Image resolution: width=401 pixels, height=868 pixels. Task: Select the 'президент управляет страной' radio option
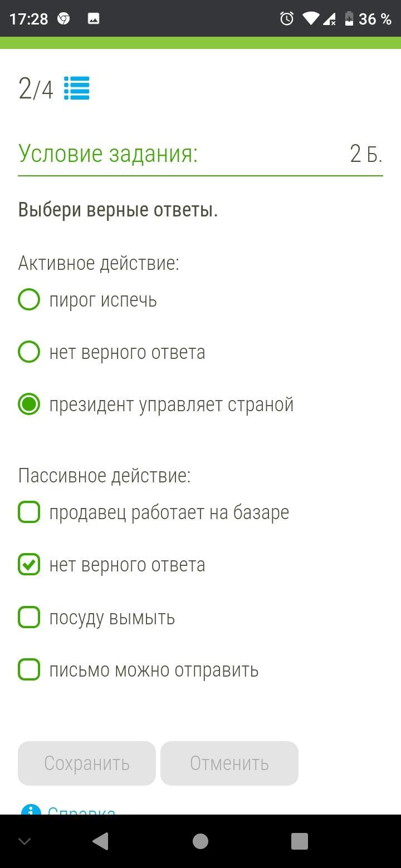[29, 405]
